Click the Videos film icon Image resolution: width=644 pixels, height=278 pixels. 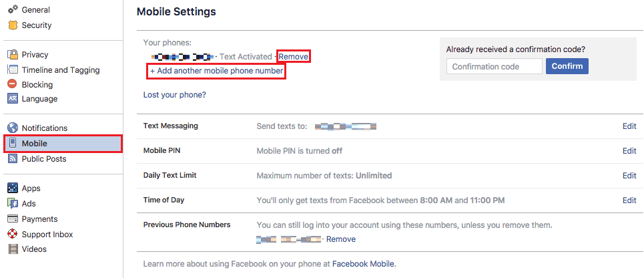(12, 249)
